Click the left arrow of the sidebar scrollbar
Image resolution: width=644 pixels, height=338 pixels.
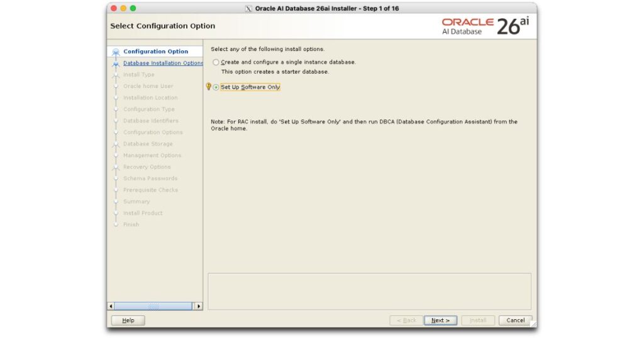tap(111, 306)
